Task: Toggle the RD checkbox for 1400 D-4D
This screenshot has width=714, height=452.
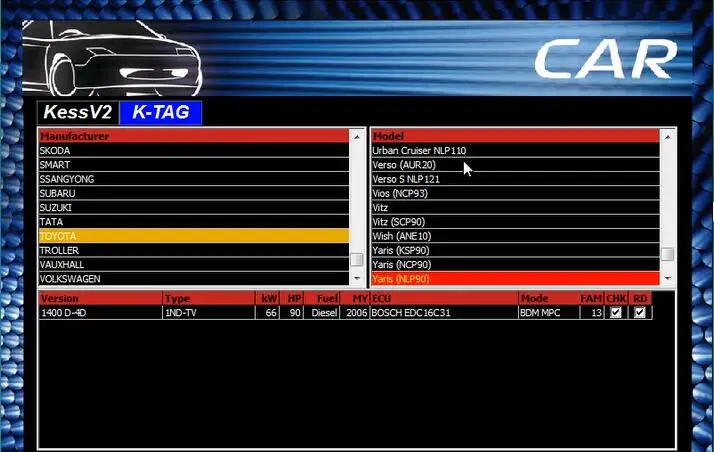Action: [640, 312]
